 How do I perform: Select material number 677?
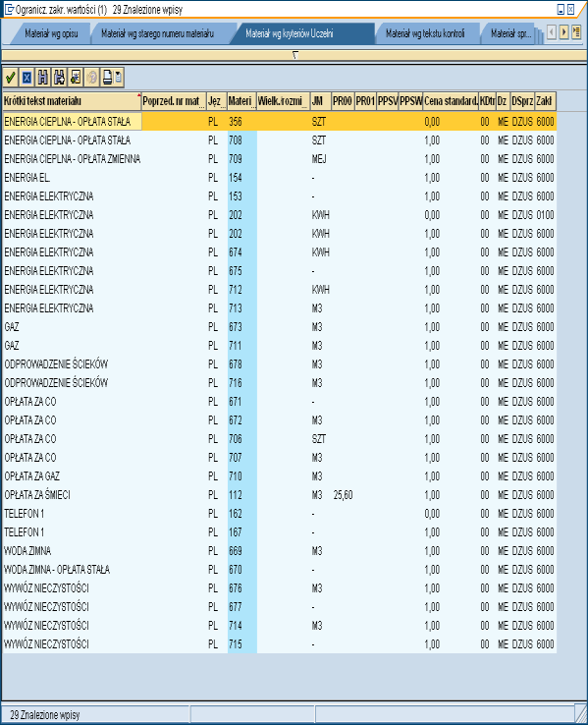[x=236, y=607]
